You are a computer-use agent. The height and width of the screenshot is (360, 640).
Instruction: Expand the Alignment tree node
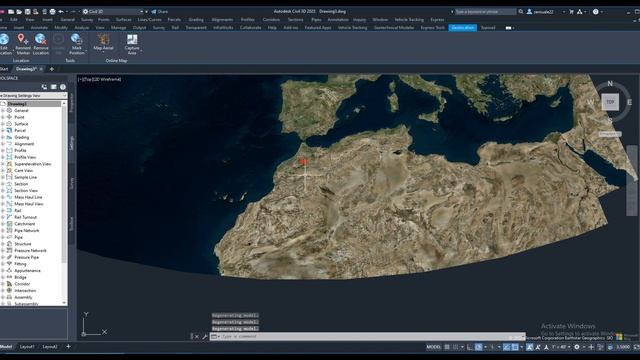(x=3, y=144)
